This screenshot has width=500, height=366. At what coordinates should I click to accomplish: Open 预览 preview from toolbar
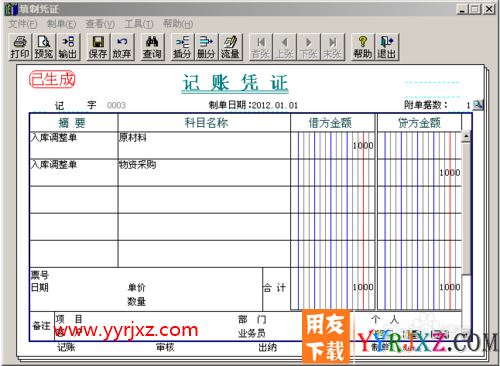click(44, 47)
